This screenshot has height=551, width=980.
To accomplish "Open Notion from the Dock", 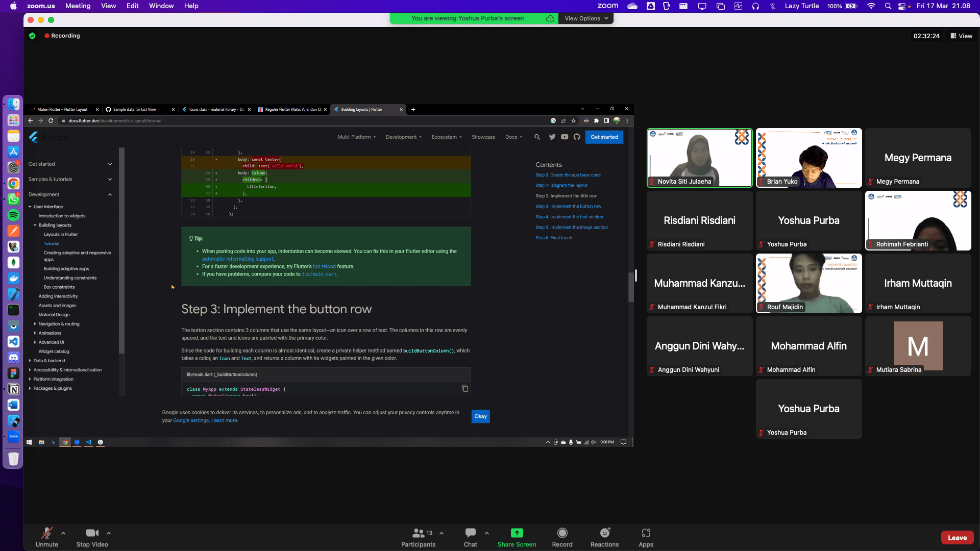I will pyautogui.click(x=13, y=389).
